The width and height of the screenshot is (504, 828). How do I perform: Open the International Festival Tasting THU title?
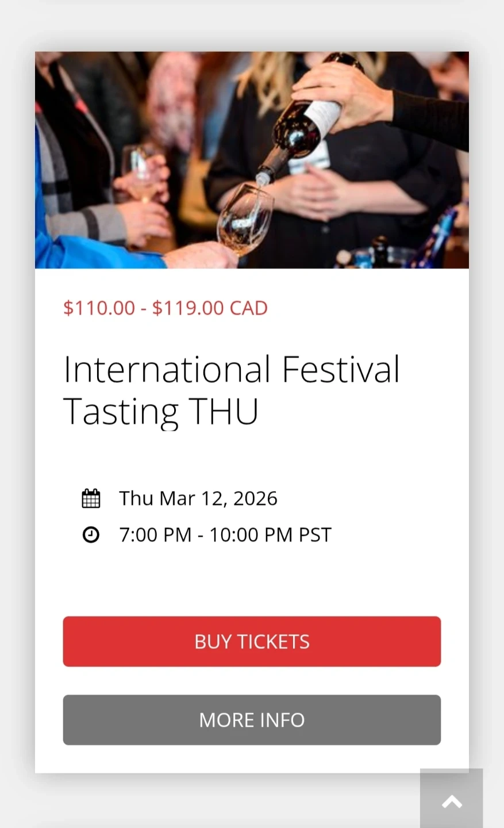coord(231,390)
